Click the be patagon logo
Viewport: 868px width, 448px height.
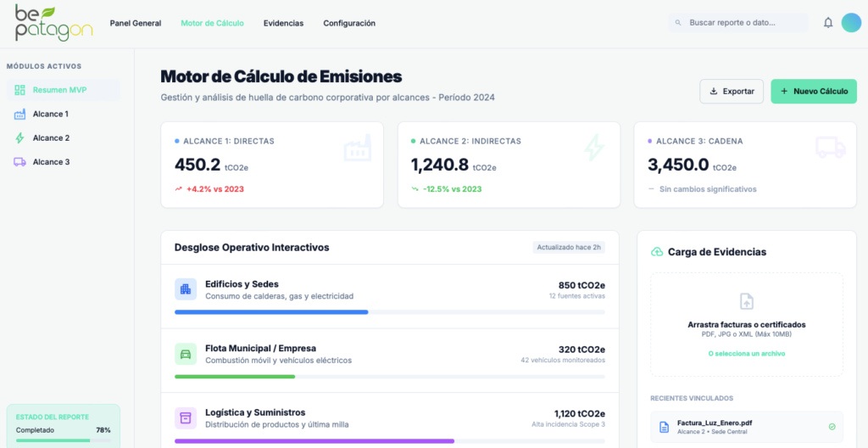(x=53, y=23)
